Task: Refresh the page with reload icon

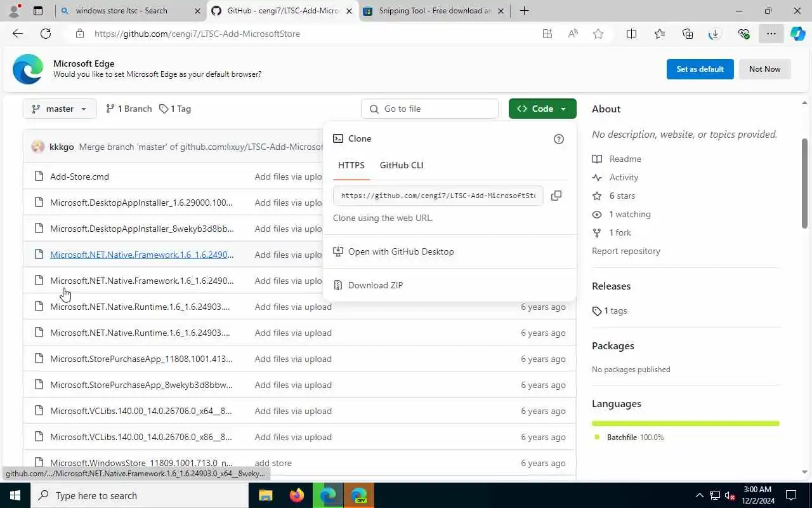Action: click(x=46, y=34)
